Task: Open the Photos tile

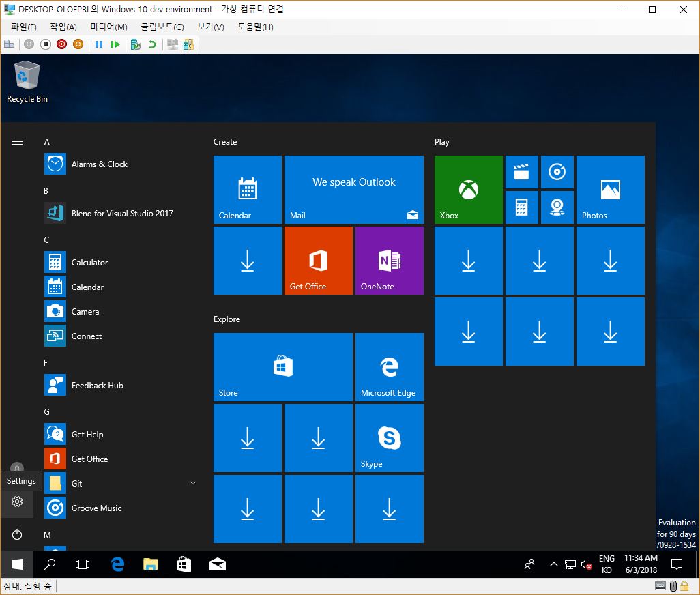Action: [610, 189]
